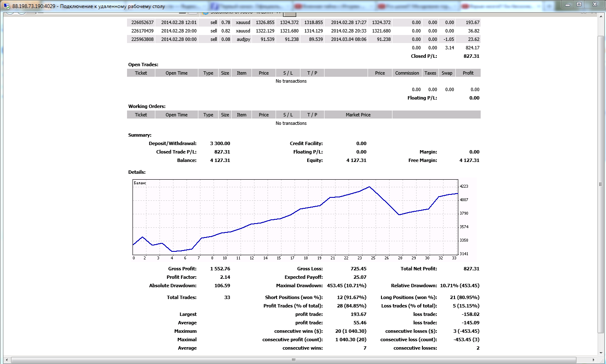Click the Maximal Drawdown label

pos(300,286)
